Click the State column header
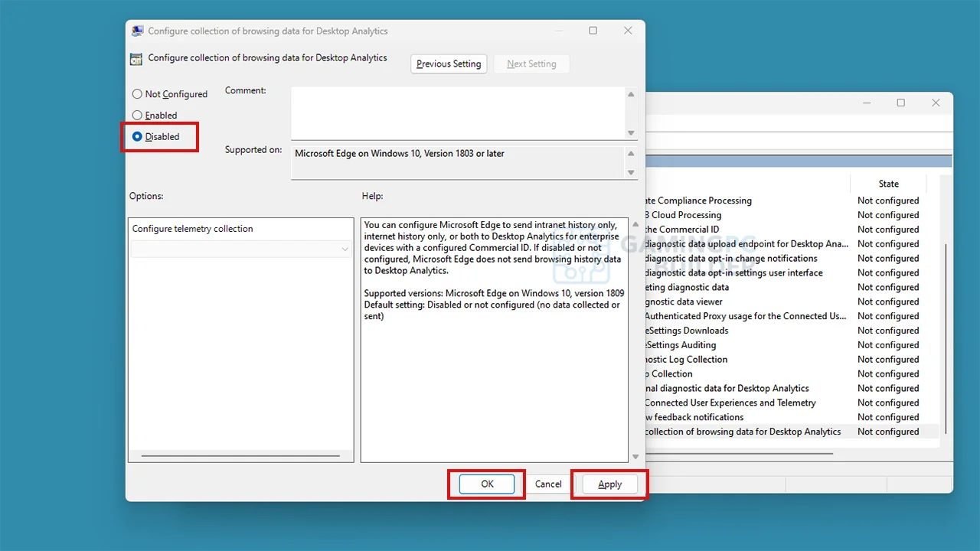The width and height of the screenshot is (980, 551). (x=889, y=184)
